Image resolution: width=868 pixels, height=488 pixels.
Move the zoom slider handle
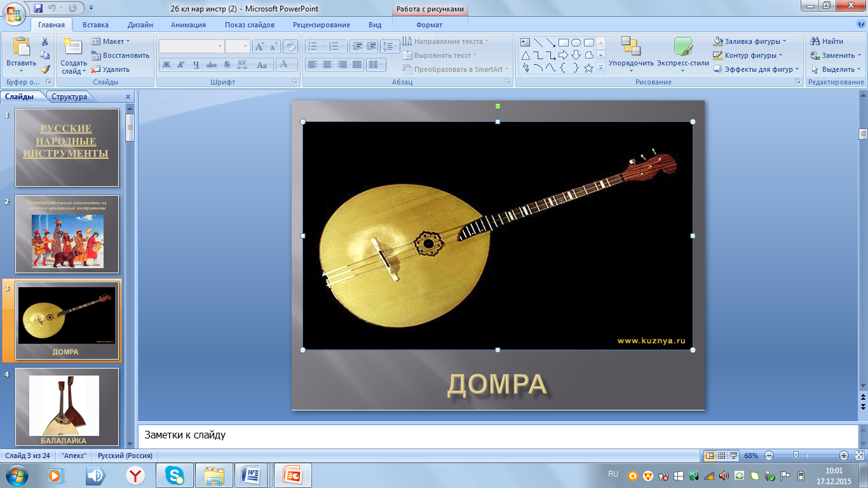click(796, 456)
